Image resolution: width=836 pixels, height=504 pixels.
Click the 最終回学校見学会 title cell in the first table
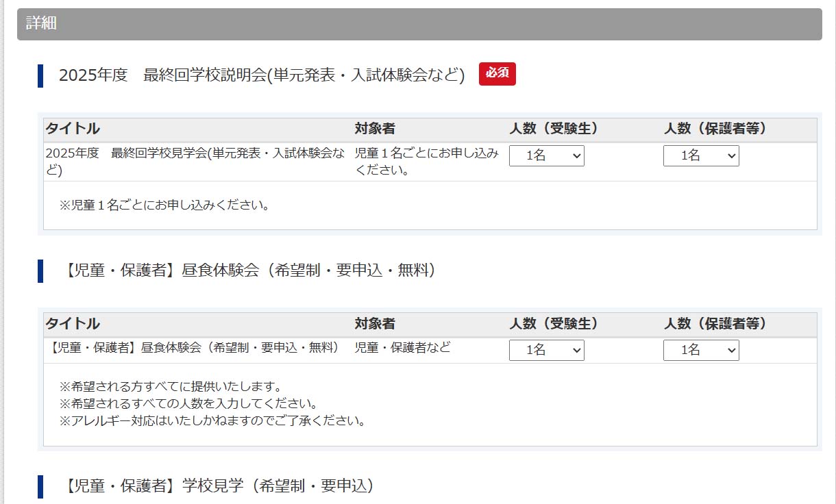(x=195, y=162)
